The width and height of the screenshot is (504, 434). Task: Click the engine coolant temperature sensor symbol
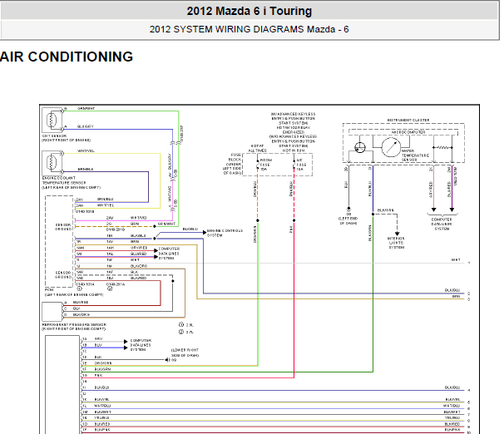coord(52,163)
